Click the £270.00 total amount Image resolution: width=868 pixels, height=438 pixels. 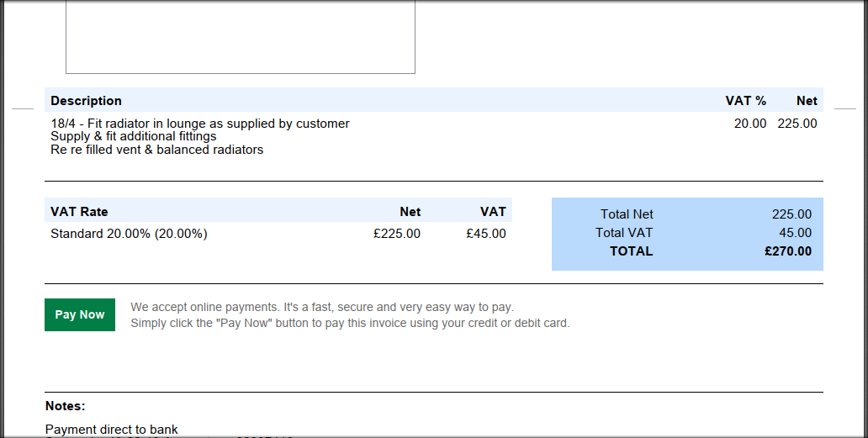pyautogui.click(x=788, y=251)
